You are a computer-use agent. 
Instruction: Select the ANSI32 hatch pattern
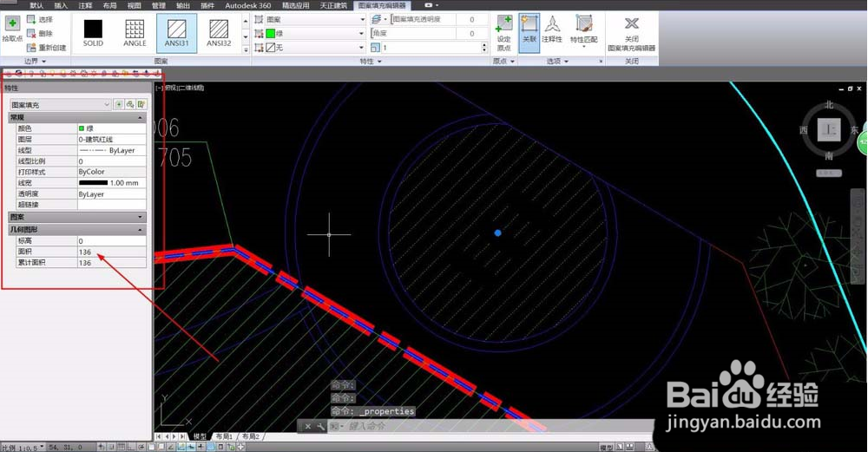[219, 33]
